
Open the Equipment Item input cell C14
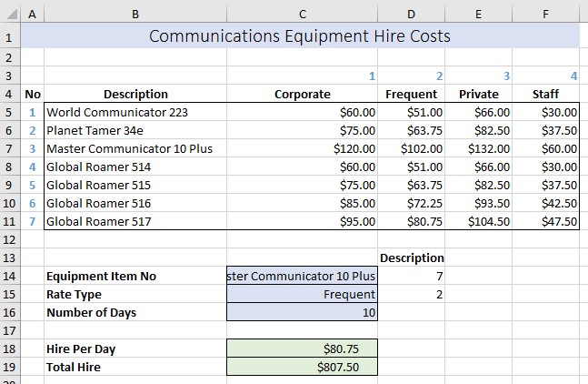303,276
